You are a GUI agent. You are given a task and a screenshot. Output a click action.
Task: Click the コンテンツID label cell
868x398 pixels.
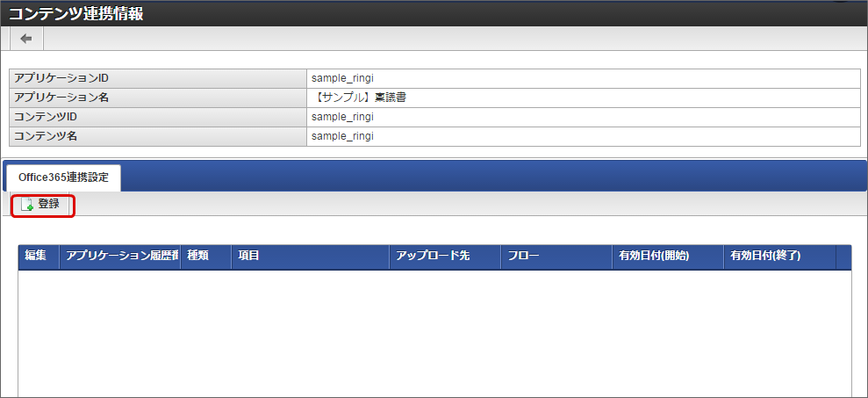coord(158,117)
